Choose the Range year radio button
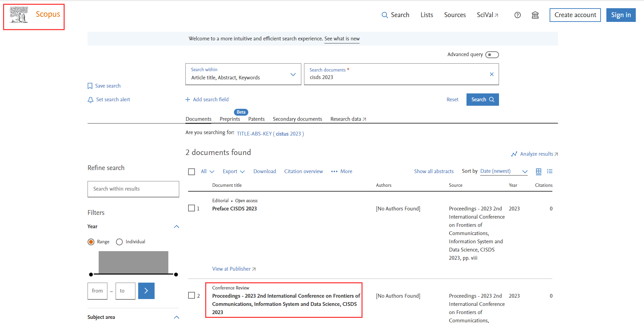The width and height of the screenshot is (644, 323). click(91, 242)
